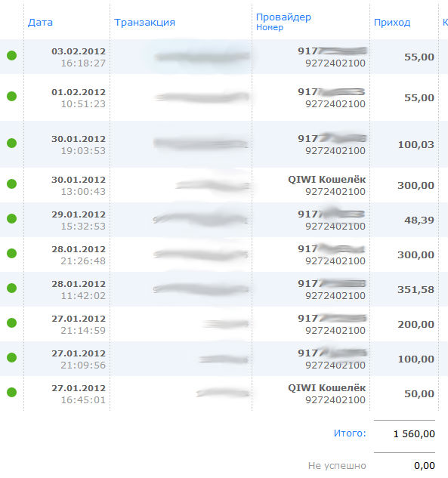The width and height of the screenshot is (448, 478).
Task: Click number 9272402100 in 16:18:27 row
Action: (x=335, y=63)
